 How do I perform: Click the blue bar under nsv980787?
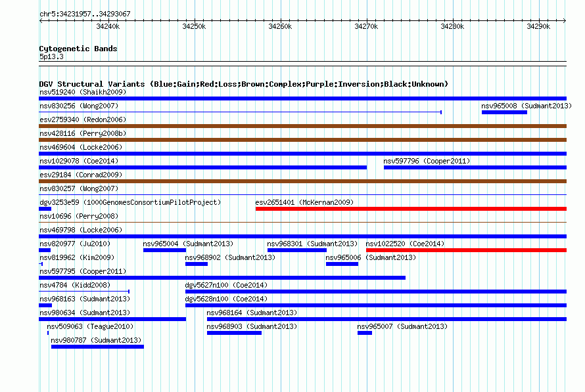coord(97,347)
